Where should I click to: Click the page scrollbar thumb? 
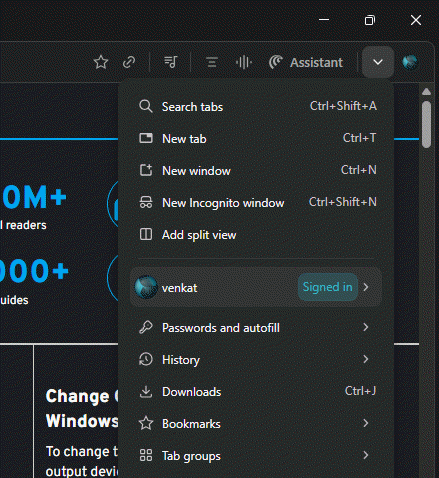[x=426, y=124]
